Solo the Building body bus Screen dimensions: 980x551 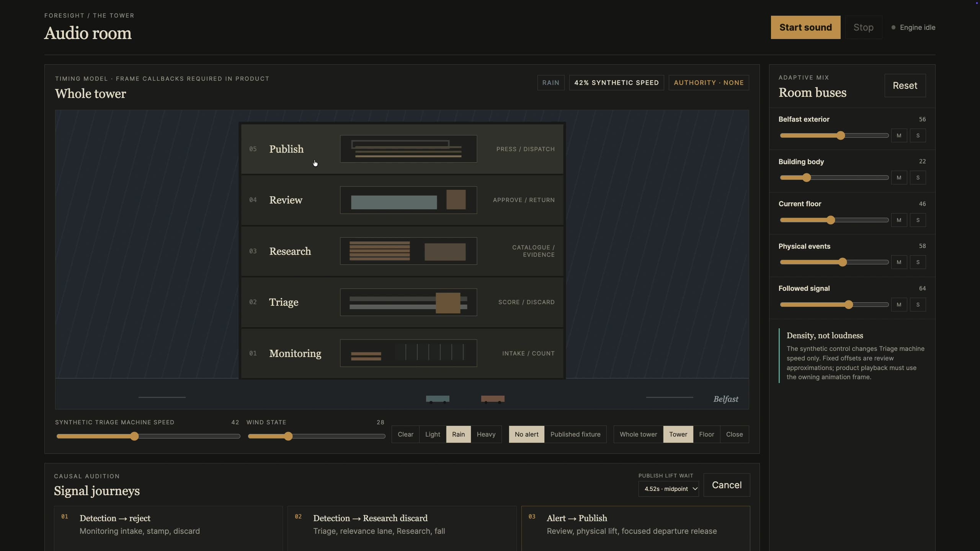coord(918,178)
